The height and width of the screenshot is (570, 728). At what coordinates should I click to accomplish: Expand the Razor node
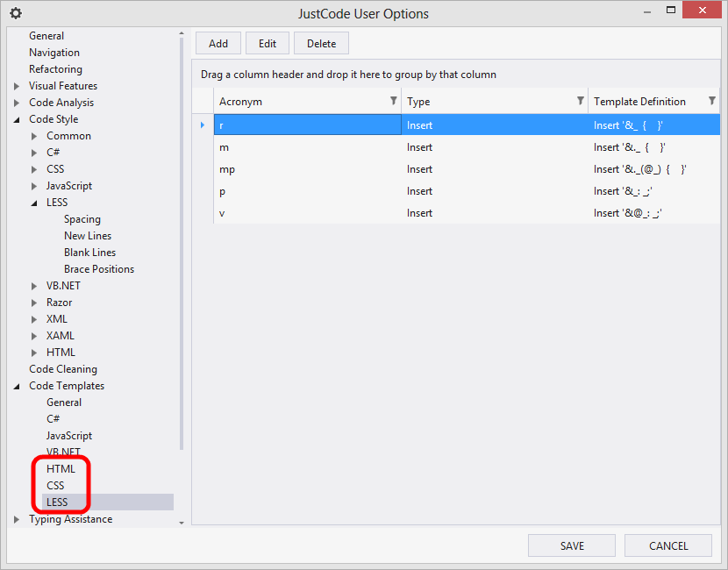[x=34, y=303]
